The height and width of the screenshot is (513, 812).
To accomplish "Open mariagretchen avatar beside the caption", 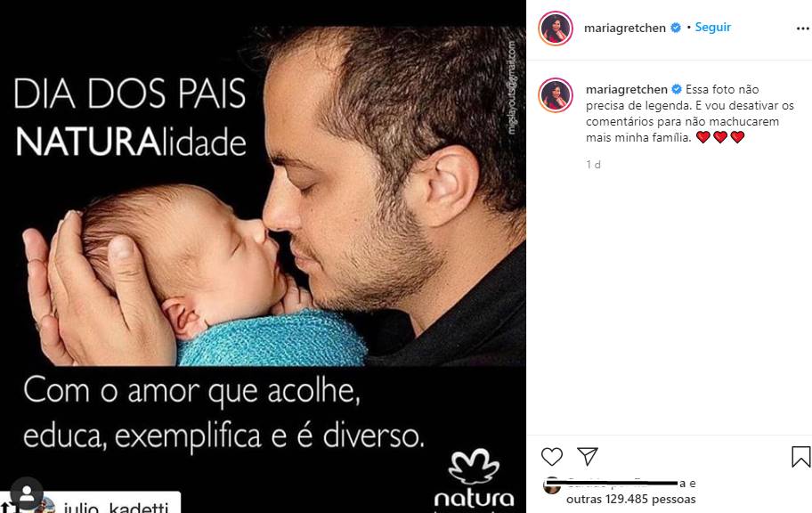I will [x=556, y=95].
